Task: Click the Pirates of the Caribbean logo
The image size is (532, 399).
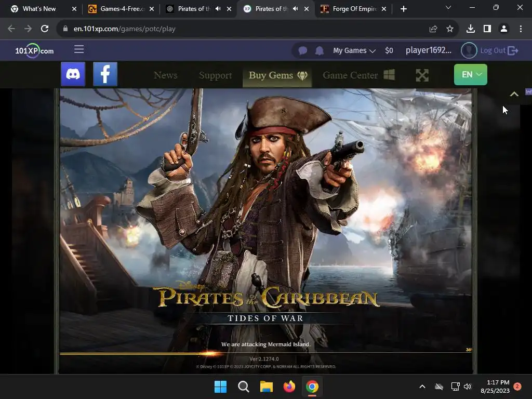Action: click(265, 296)
